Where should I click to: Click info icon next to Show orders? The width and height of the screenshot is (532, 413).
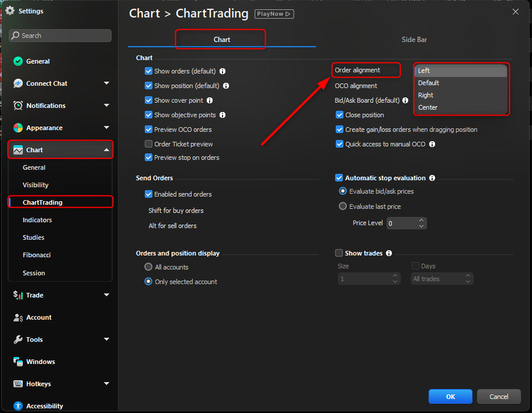[x=222, y=71]
